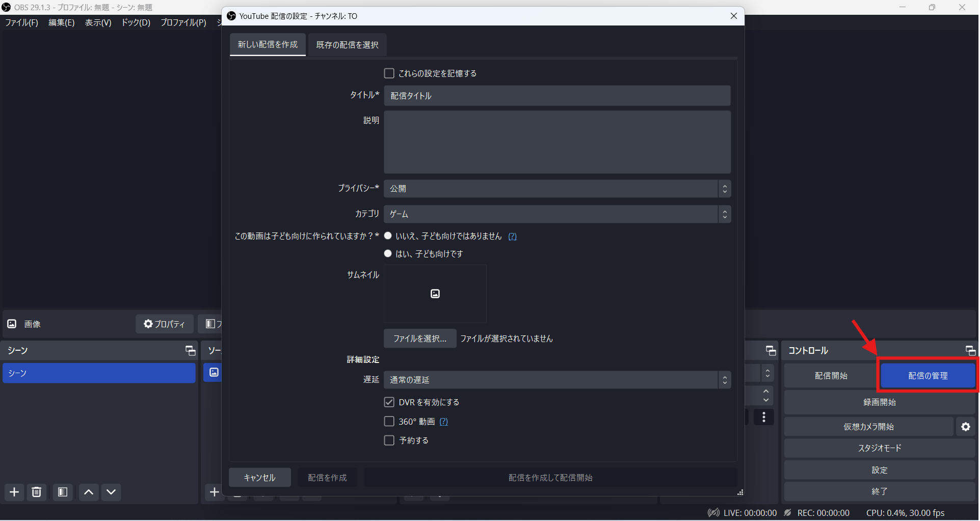Enable スタジオモード
The image size is (980, 521).
(x=880, y=448)
